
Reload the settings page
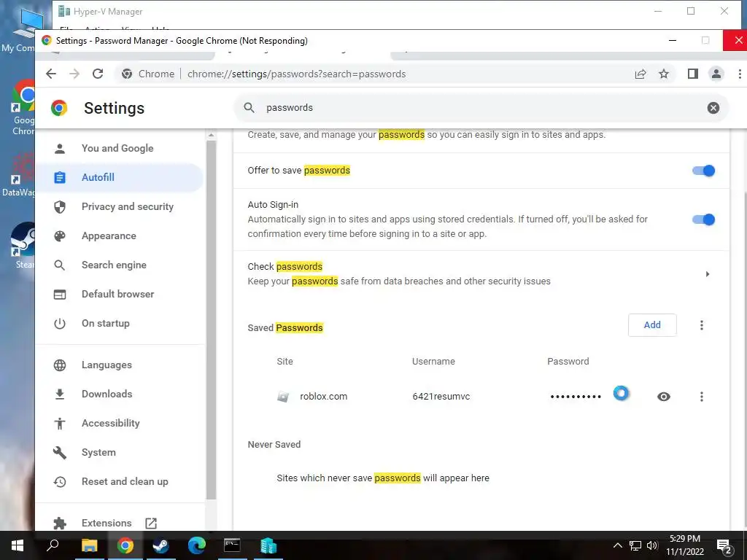pyautogui.click(x=98, y=74)
